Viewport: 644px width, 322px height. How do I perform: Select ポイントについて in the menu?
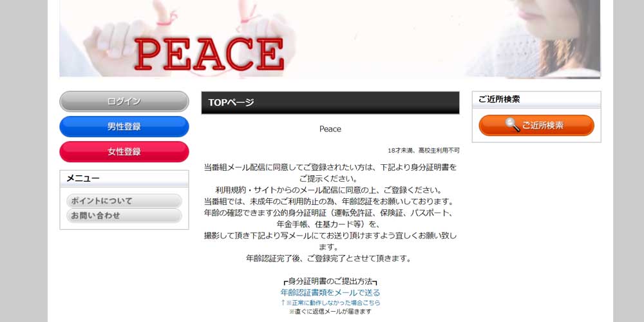pyautogui.click(x=124, y=201)
